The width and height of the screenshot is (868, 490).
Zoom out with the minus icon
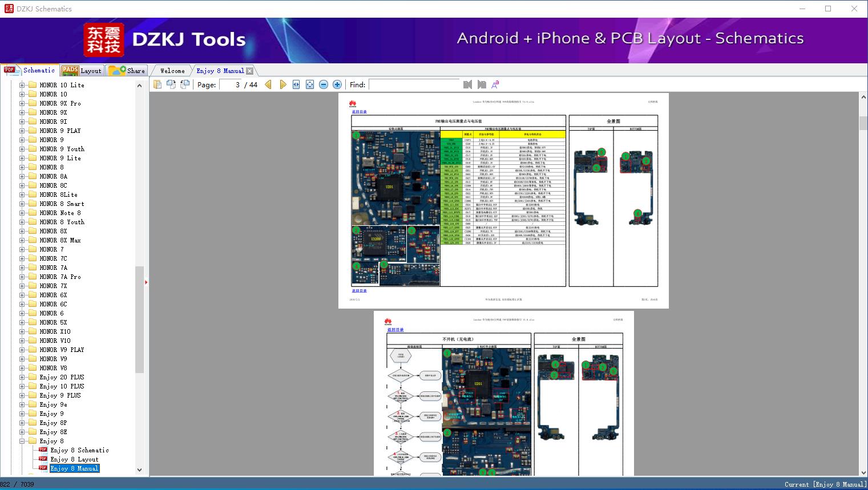pos(324,84)
